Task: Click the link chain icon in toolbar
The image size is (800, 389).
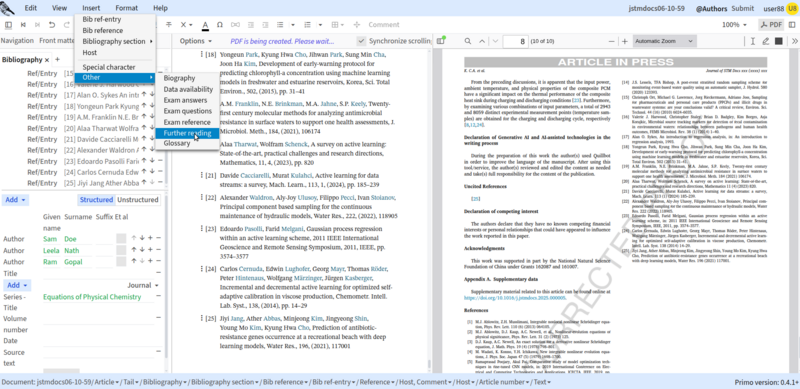Action: [235, 25]
